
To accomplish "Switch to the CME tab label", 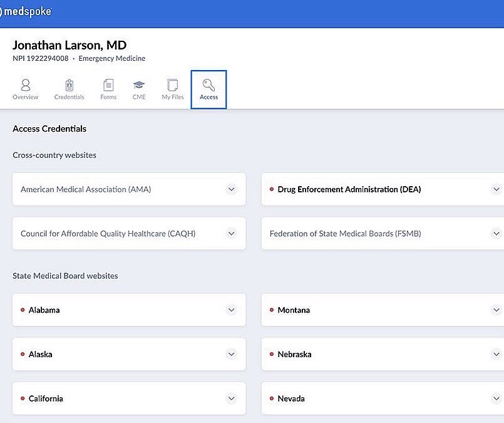I will (139, 97).
